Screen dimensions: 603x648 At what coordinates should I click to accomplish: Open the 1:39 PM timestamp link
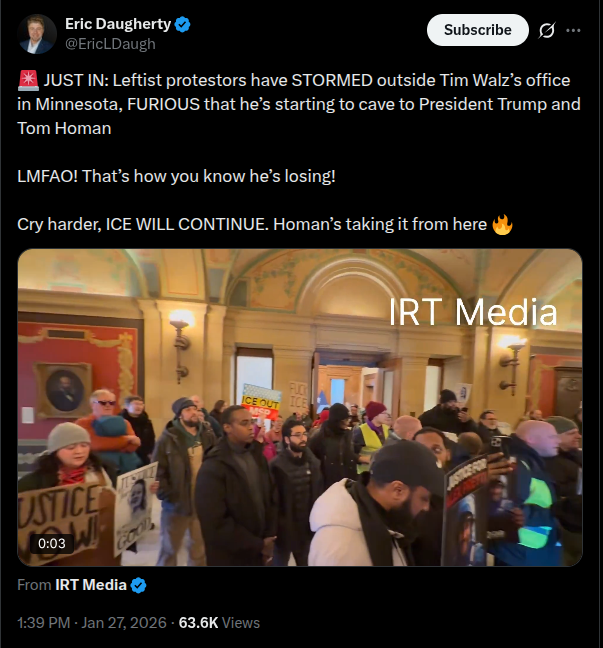click(44, 623)
